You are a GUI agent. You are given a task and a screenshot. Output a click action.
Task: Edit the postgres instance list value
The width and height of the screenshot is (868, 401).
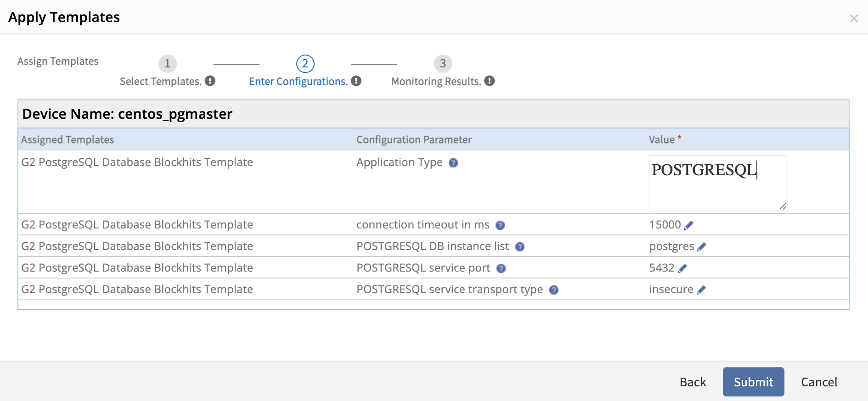click(701, 247)
